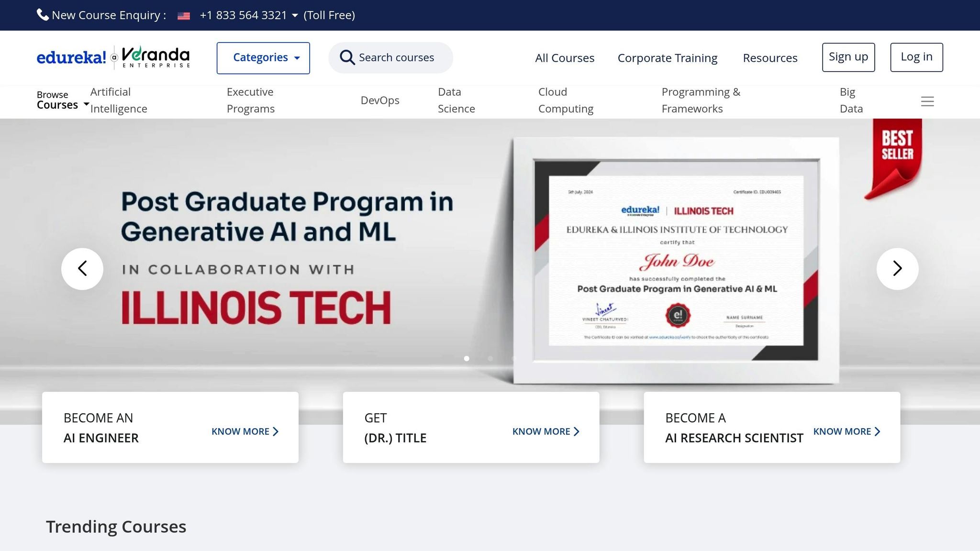This screenshot has height=551, width=980.
Task: Select the second carousel dot indicator
Action: pyautogui.click(x=490, y=358)
